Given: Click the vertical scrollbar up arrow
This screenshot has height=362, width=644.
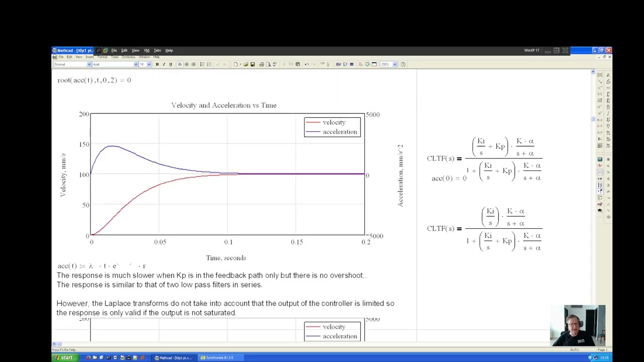Looking at the screenshot, I should pyautogui.click(x=593, y=73).
